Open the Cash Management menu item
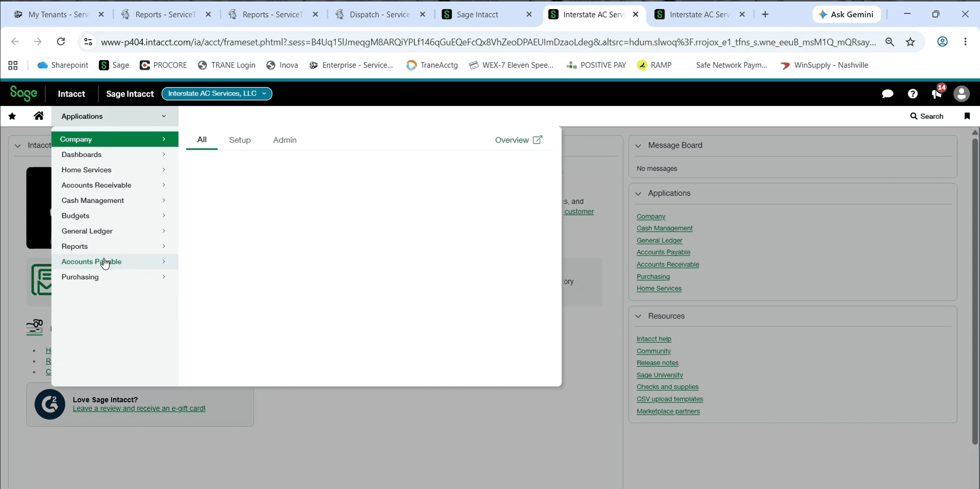 point(115,200)
